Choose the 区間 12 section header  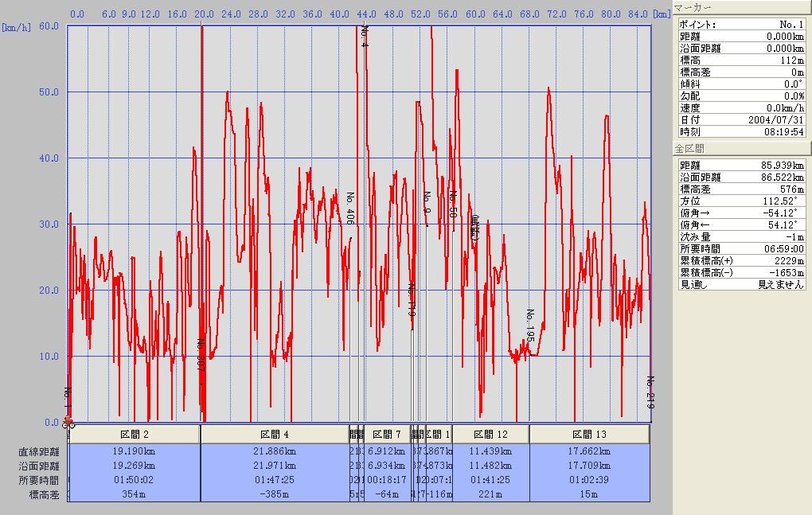pyautogui.click(x=490, y=435)
